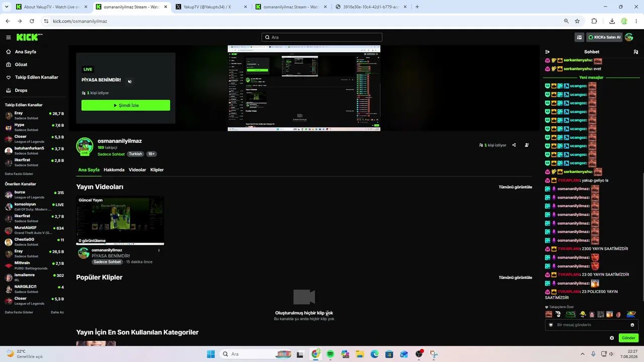Open Chrome three-dot menu

coord(636,21)
